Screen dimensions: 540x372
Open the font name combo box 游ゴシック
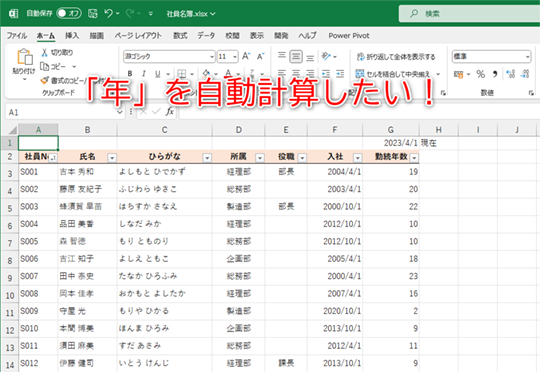[169, 56]
